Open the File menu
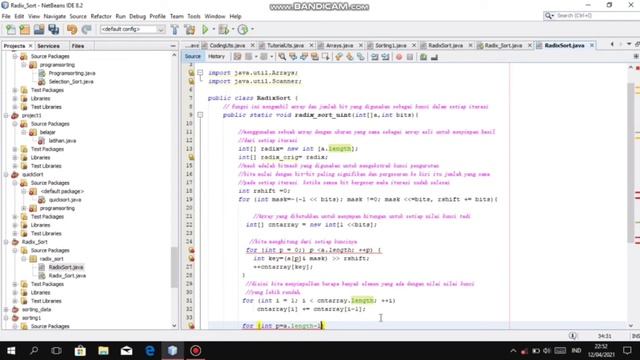 pos(6,16)
